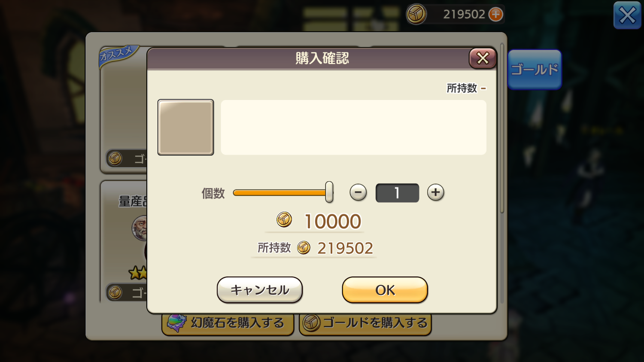Click the coin icon beside 所持数 219502
The image size is (644, 362).
click(x=304, y=248)
